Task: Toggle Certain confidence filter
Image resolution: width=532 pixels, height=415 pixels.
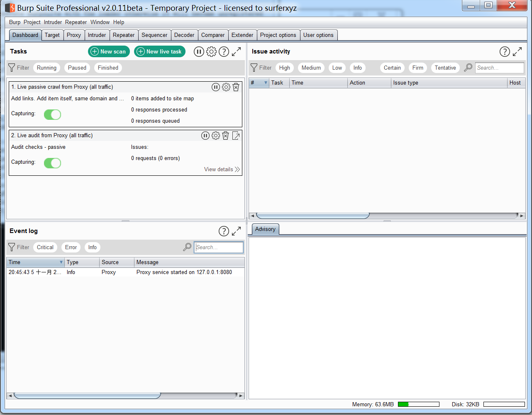Action: (392, 68)
